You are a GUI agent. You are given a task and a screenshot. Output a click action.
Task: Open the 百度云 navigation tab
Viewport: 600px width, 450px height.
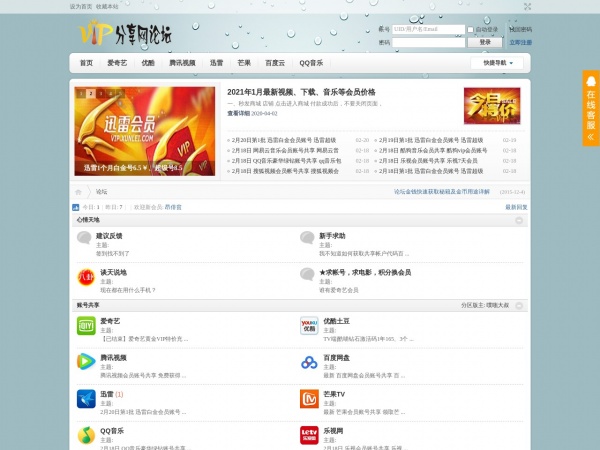(x=275, y=63)
